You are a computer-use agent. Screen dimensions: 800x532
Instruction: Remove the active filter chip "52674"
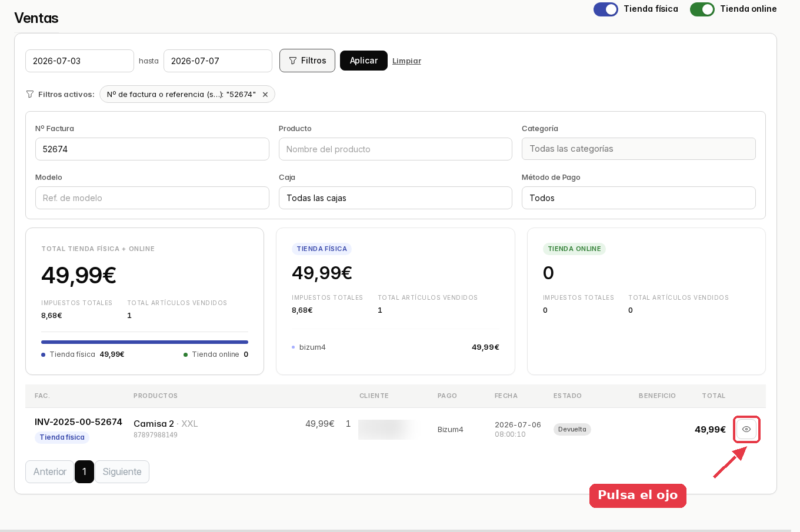(265, 95)
